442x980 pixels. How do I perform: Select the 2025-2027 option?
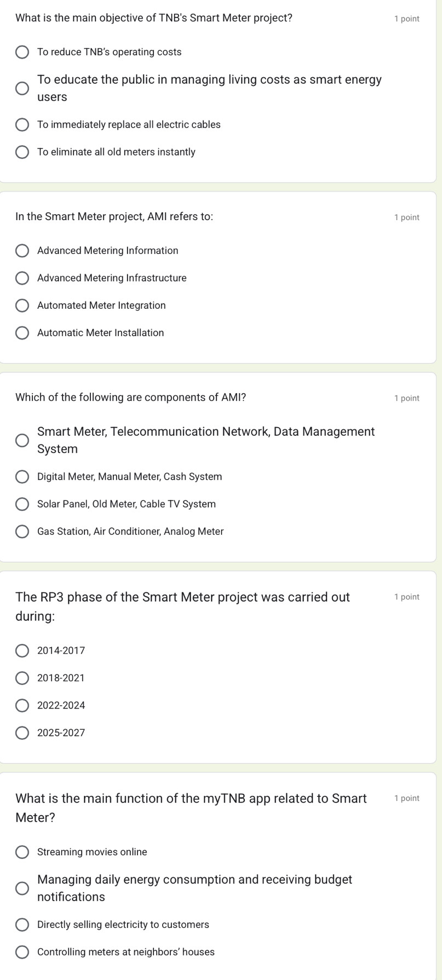[x=22, y=733]
